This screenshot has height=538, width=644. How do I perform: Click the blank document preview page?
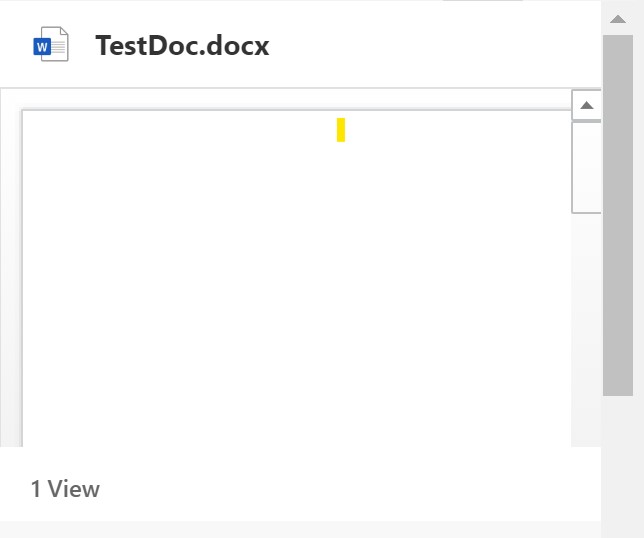click(297, 278)
